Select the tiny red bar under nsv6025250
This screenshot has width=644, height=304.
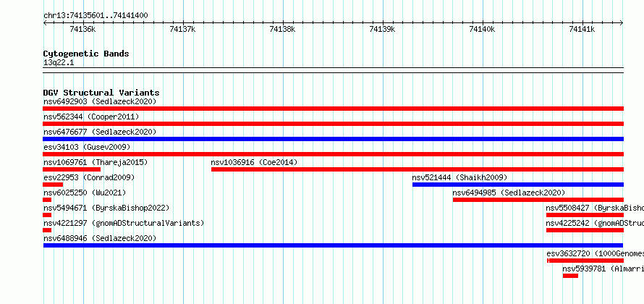[47, 200]
